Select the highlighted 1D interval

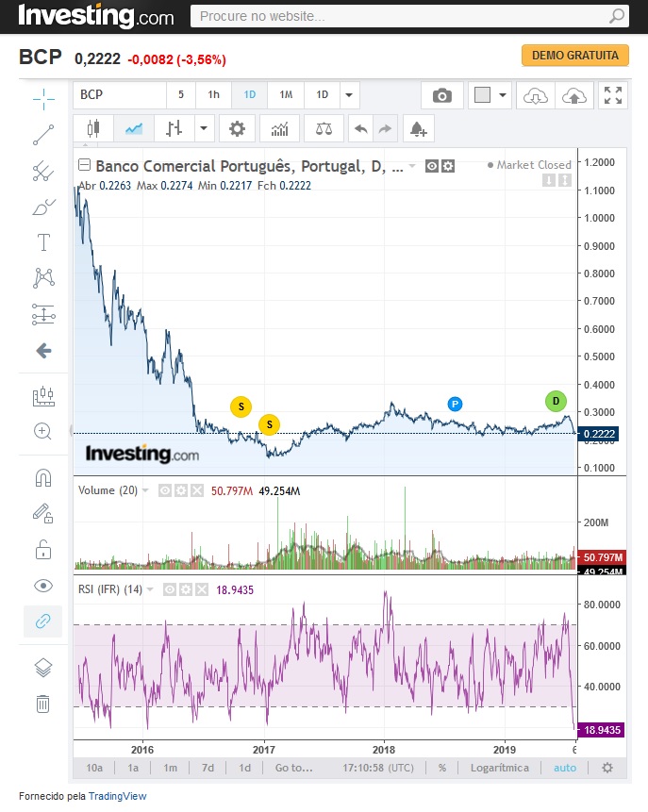pyautogui.click(x=250, y=94)
